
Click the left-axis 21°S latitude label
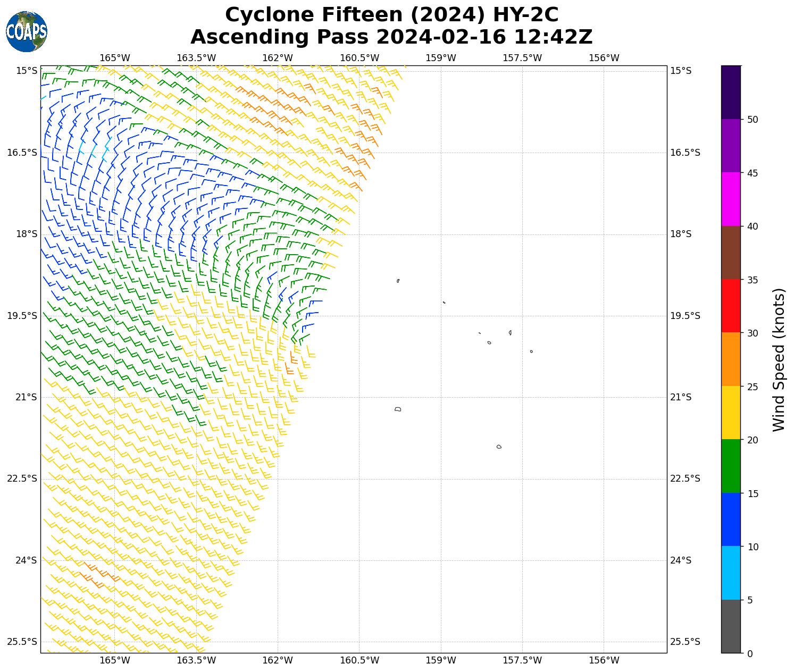(x=22, y=397)
